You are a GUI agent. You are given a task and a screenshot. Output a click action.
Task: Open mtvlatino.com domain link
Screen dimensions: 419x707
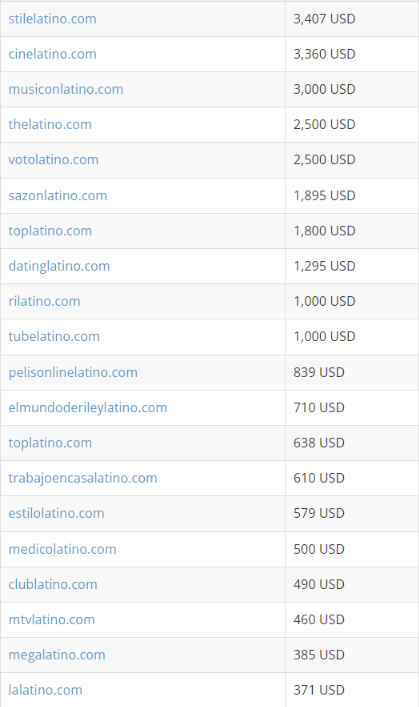pos(51,620)
